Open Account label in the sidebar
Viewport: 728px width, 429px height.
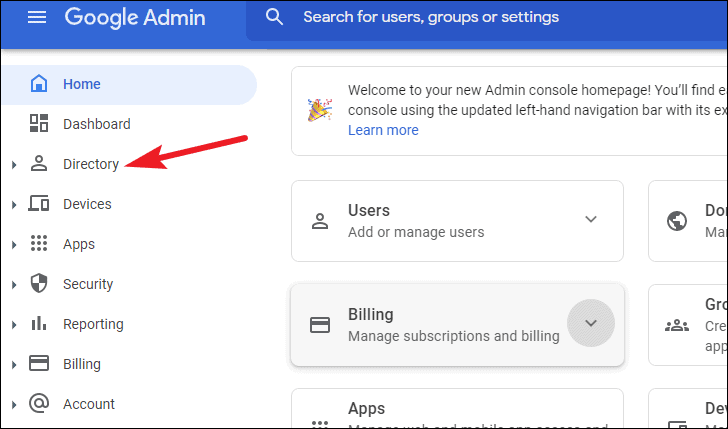click(89, 404)
